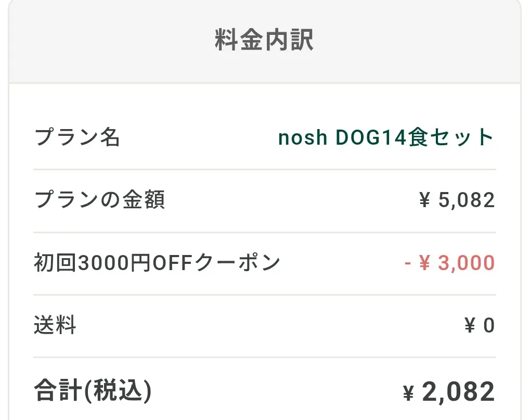Click the 送料 shipping label
Viewport: 530px width, 420px height.
tap(55, 326)
